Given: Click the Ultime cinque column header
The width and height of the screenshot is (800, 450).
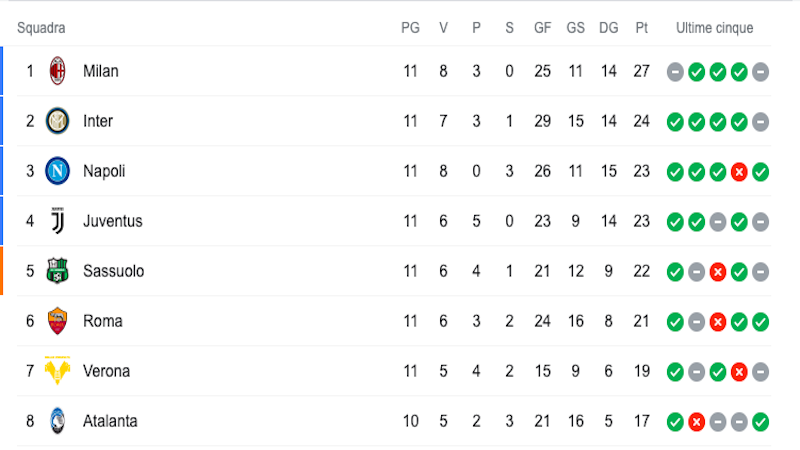Looking at the screenshot, I should pyautogui.click(x=714, y=28).
